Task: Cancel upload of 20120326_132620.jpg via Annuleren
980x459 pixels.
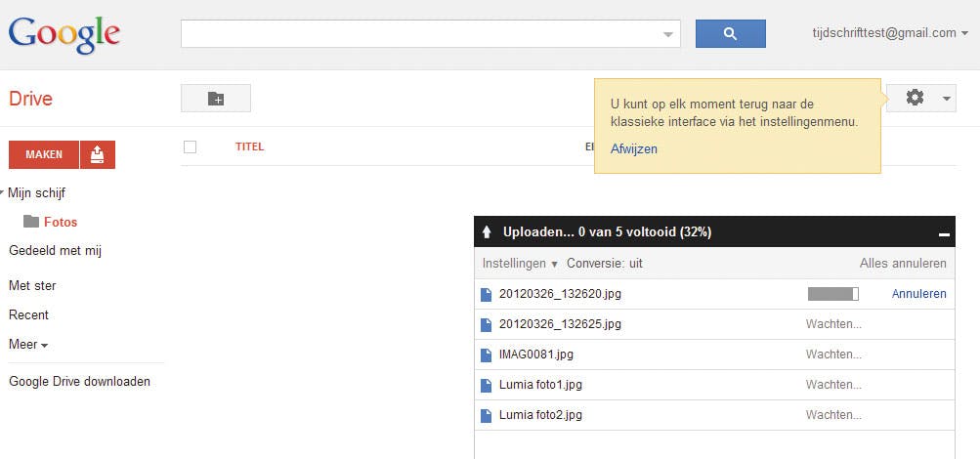Action: [918, 294]
